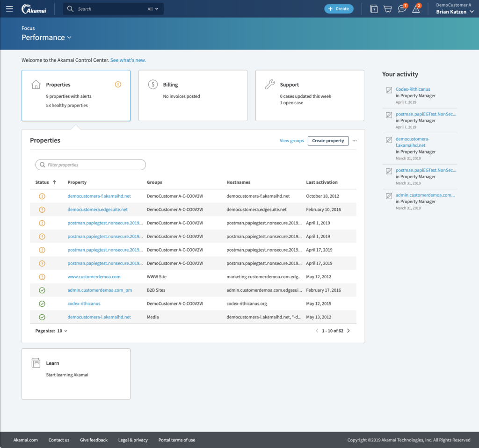Open the Give feedback footer link

coord(94,440)
